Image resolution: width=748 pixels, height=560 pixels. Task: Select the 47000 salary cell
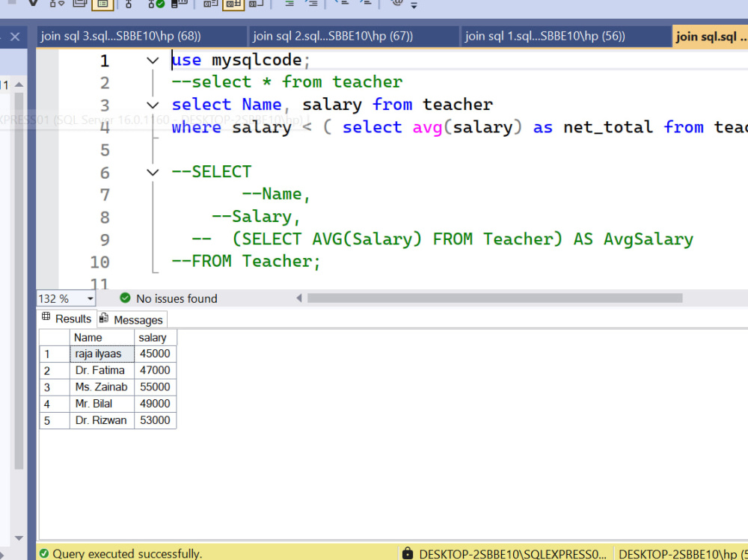point(155,370)
